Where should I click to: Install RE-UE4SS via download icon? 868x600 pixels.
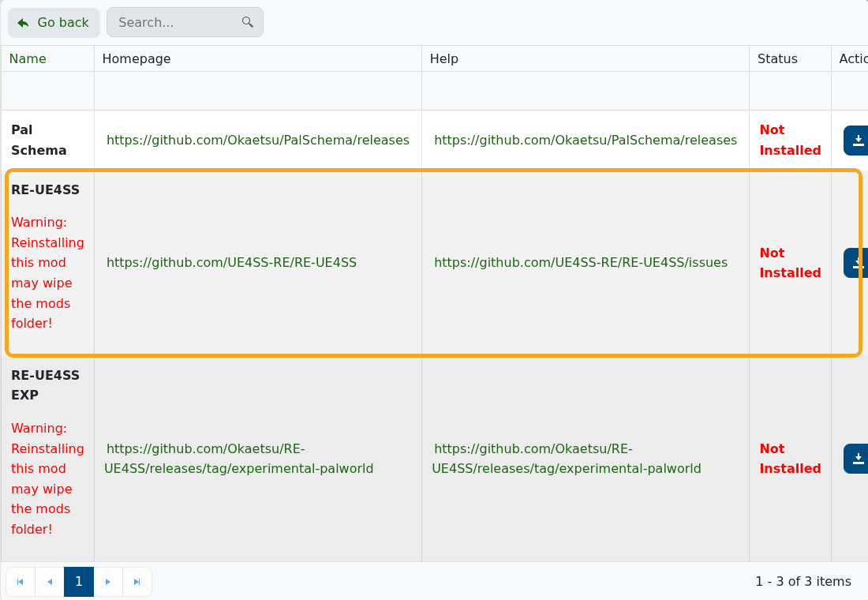tap(856, 263)
